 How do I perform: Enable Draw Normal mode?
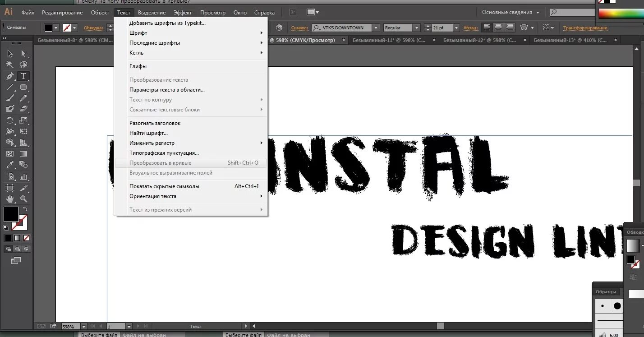[8, 249]
